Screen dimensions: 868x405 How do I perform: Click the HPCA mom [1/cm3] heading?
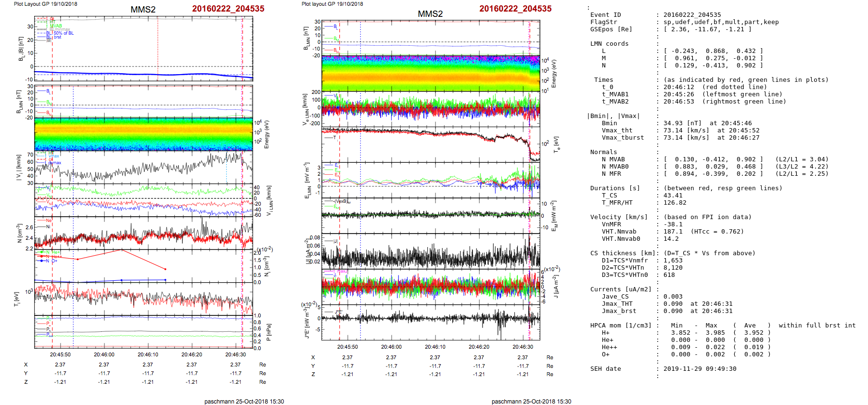coord(621,326)
